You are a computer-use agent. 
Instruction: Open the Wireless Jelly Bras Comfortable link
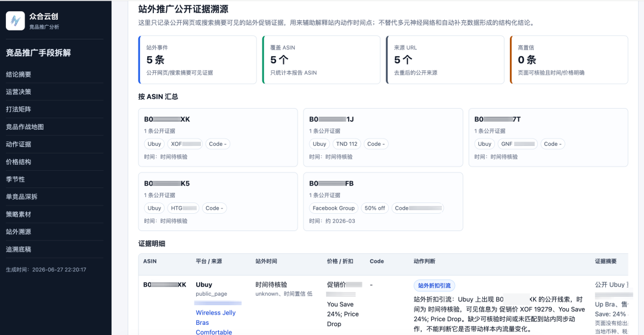[x=216, y=322]
